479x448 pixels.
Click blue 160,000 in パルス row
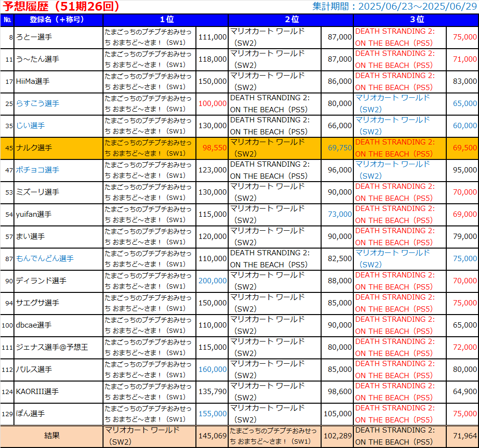[x=213, y=369]
